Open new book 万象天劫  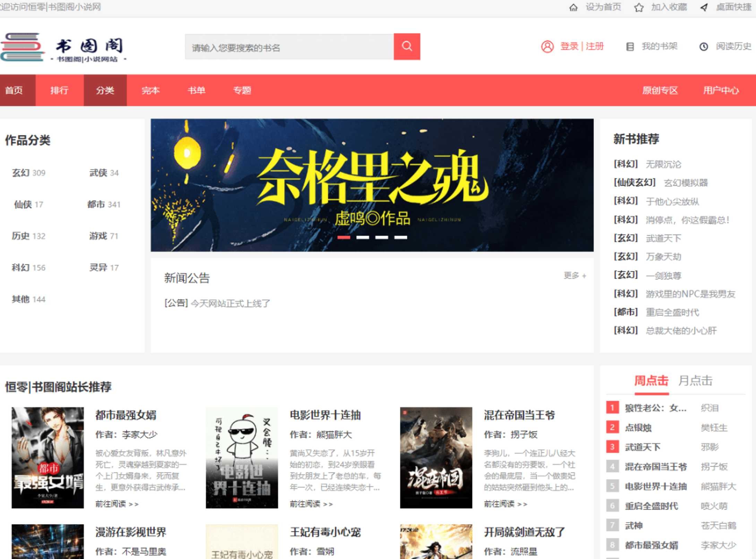[x=663, y=257]
